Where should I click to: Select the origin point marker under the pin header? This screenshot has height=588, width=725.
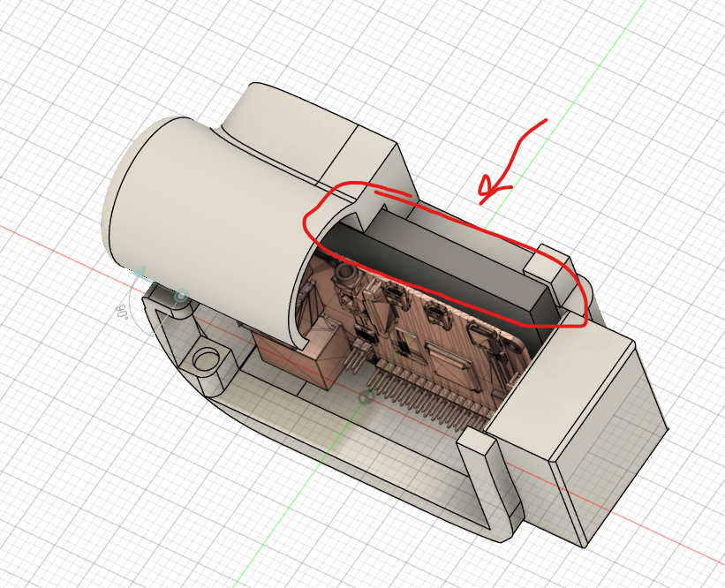367,397
